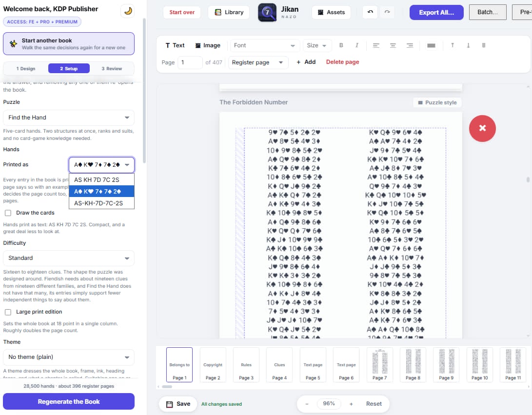Add a new page

(x=306, y=62)
